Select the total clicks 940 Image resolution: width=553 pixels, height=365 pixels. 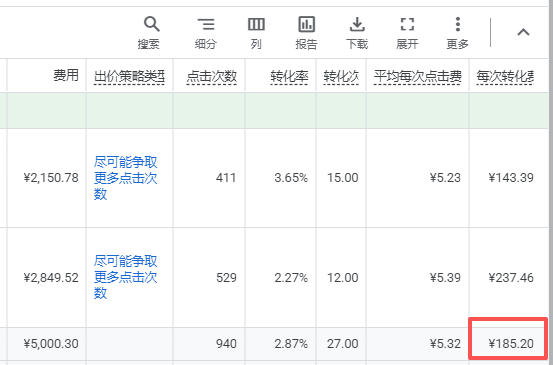coord(226,343)
